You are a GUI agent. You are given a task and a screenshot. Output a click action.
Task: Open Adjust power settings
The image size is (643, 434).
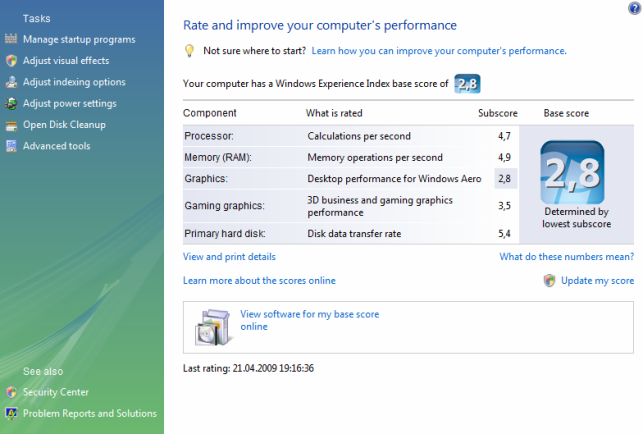70,103
